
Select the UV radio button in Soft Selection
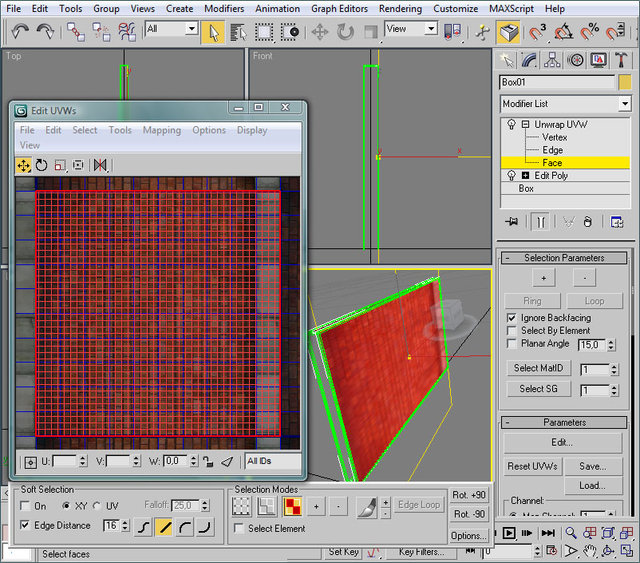tap(98, 506)
